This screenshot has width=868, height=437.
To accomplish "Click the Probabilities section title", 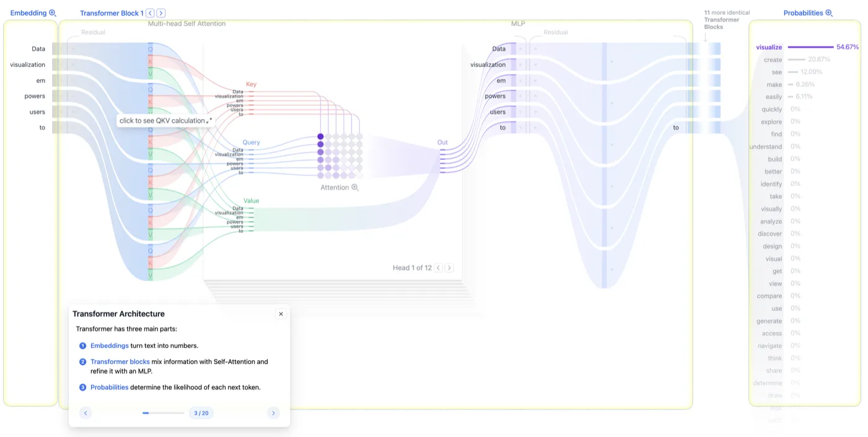I will coord(804,13).
